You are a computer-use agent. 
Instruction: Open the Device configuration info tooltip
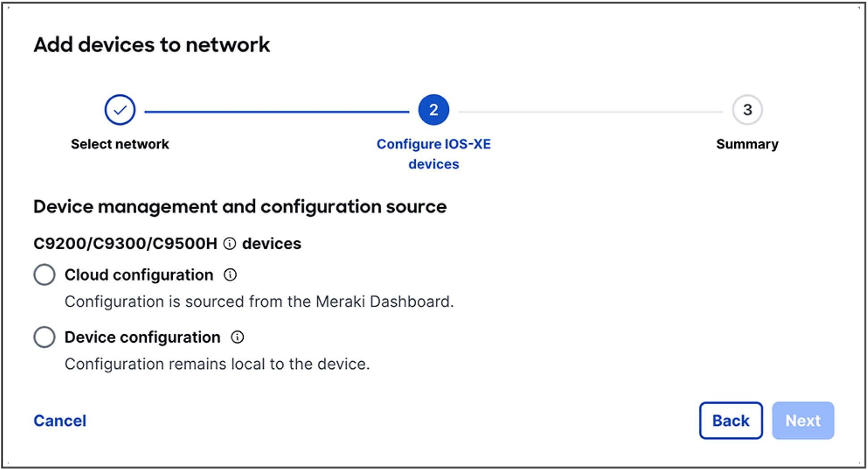click(x=237, y=338)
